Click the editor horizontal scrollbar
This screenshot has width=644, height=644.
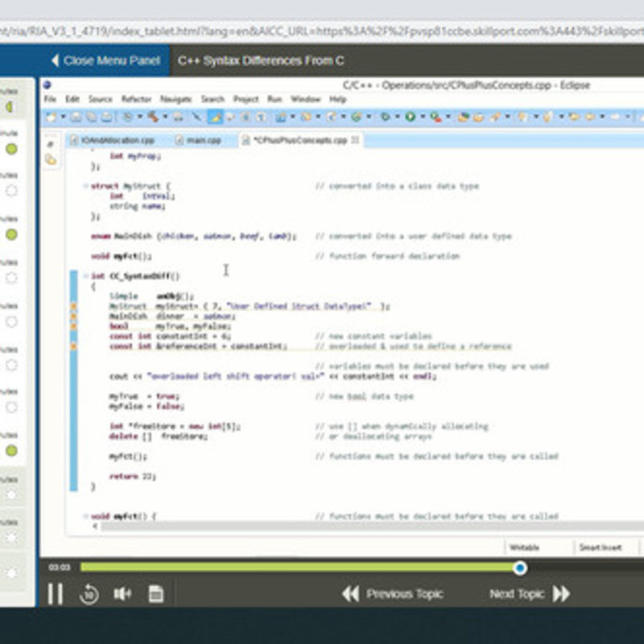[372, 526]
